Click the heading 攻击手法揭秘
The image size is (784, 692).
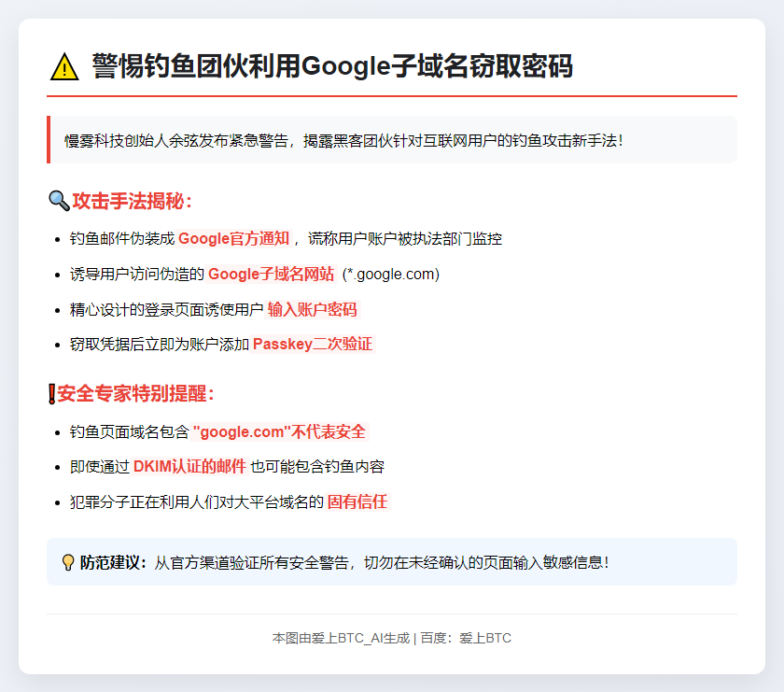[x=132, y=201]
